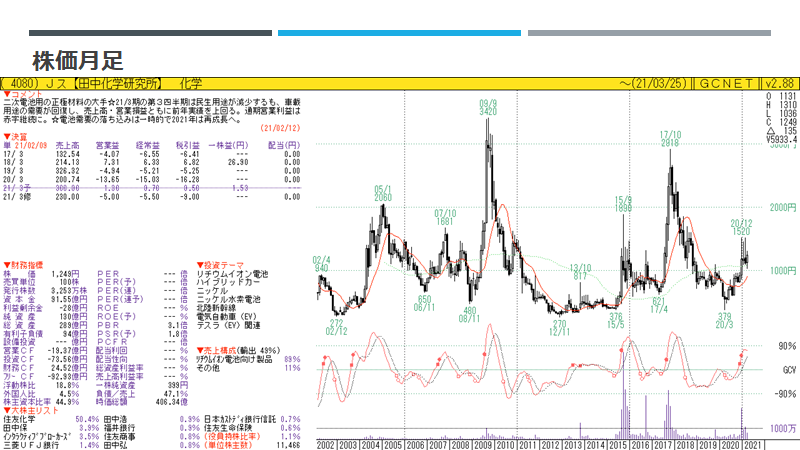The height and width of the screenshot is (450, 800).
Task: Click the shareholder 福井銀行
Action: click(x=119, y=428)
